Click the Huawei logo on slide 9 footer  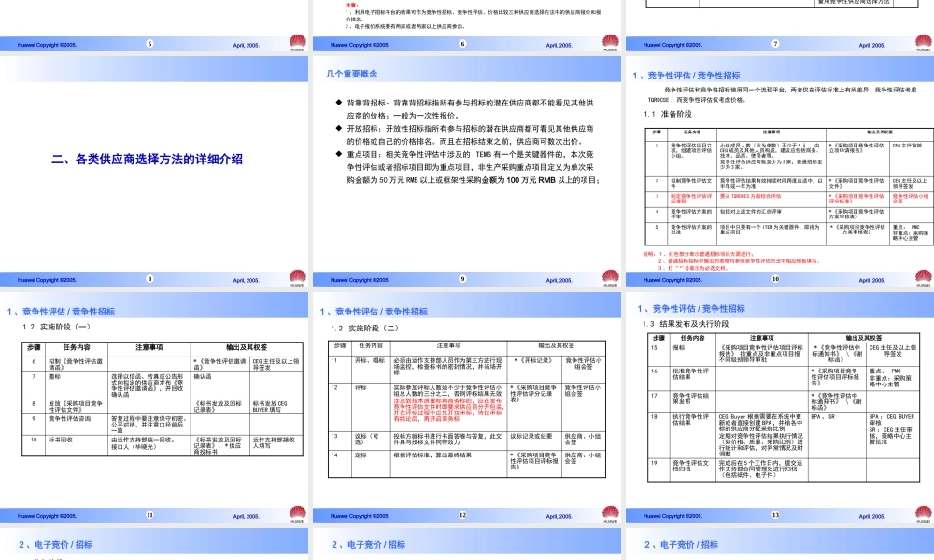611,278
